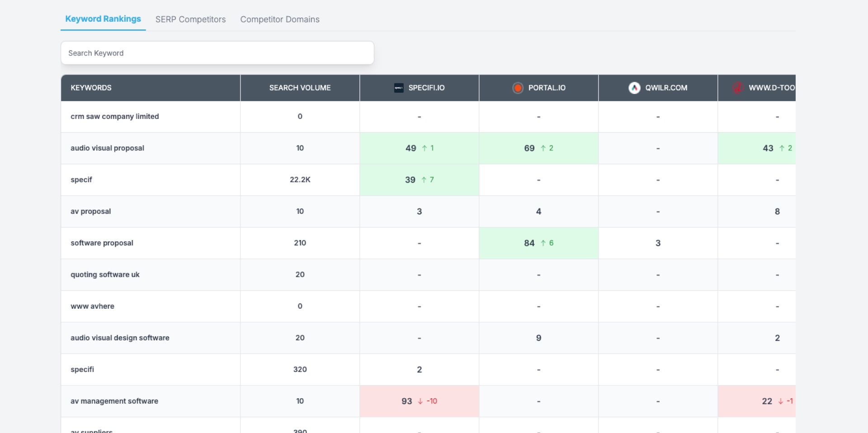Click green up arrow beside 49 ranking

click(425, 148)
